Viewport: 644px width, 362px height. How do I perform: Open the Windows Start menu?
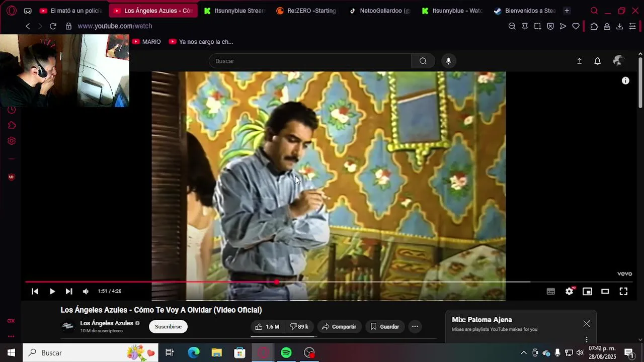click(11, 353)
